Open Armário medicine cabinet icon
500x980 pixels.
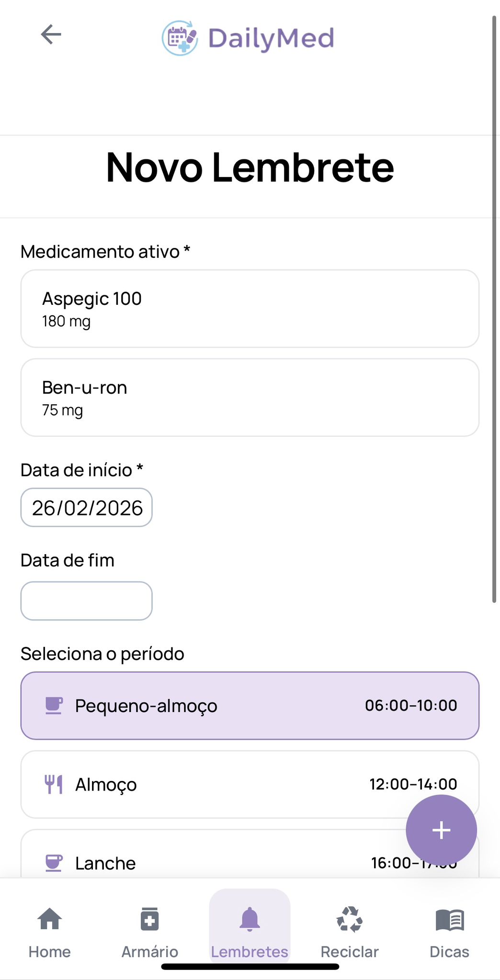tap(150, 919)
